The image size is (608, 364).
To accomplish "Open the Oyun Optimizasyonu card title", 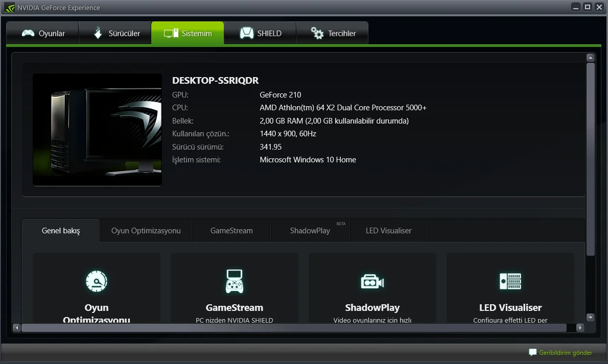I will click(x=97, y=313).
